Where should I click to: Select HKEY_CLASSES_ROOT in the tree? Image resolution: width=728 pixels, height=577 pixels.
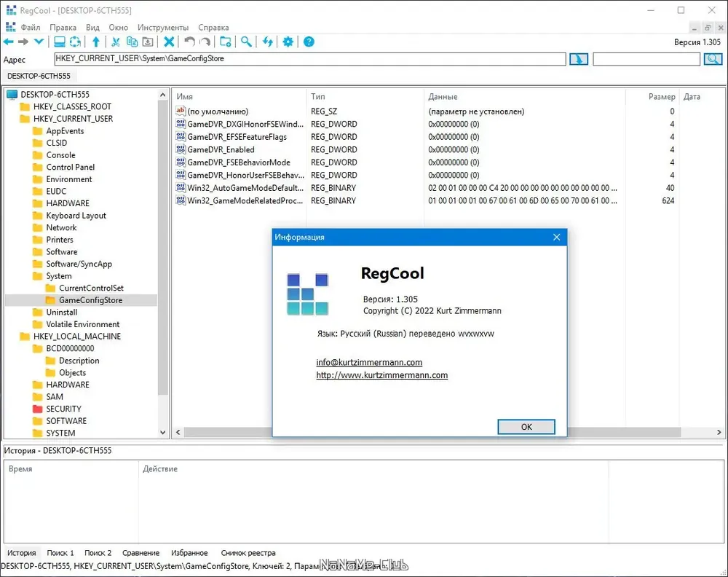click(72, 106)
